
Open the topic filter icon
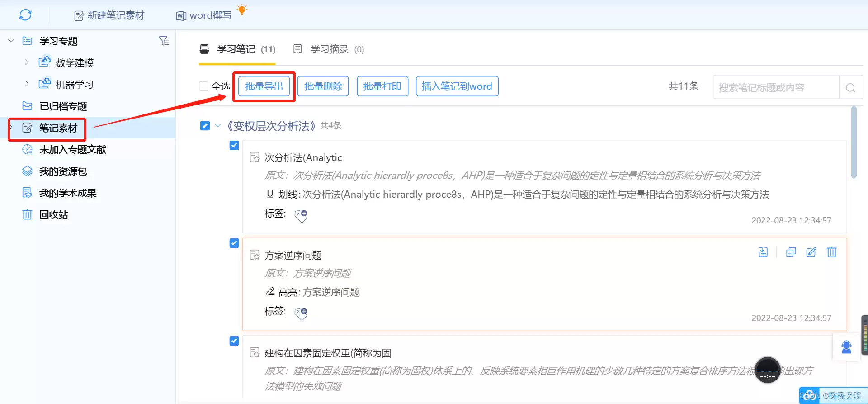coord(164,41)
